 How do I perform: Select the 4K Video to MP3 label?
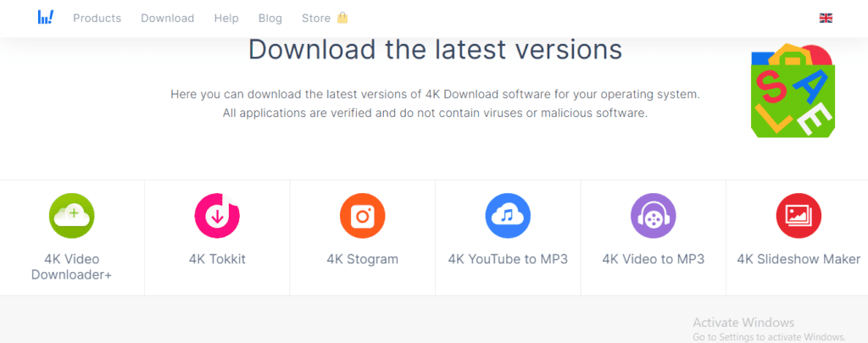(654, 259)
